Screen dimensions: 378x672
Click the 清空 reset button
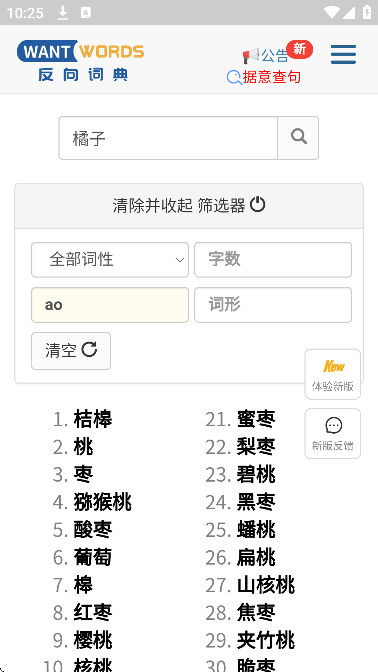click(x=71, y=351)
